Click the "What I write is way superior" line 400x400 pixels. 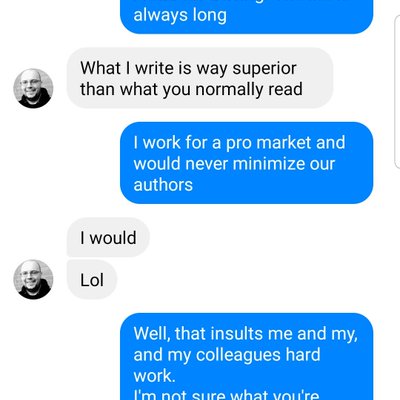click(188, 68)
